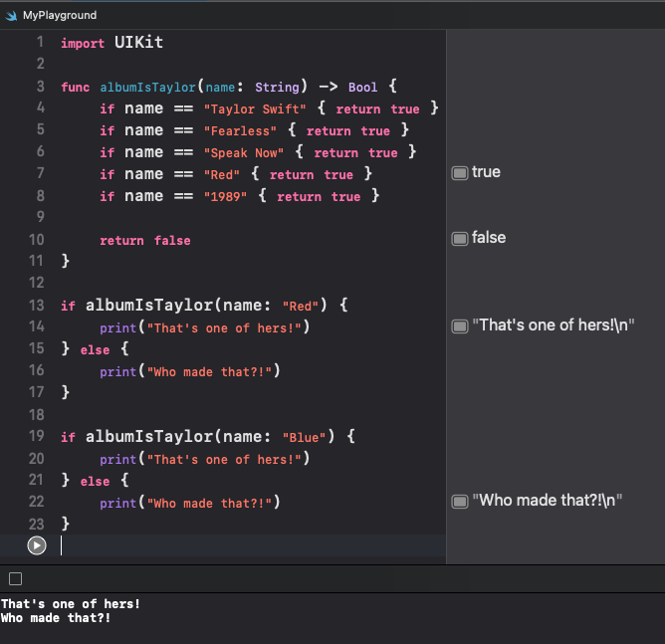The image size is (665, 644).
Task: Click the "Who made that?!\n" sidebar result text
Action: click(548, 501)
